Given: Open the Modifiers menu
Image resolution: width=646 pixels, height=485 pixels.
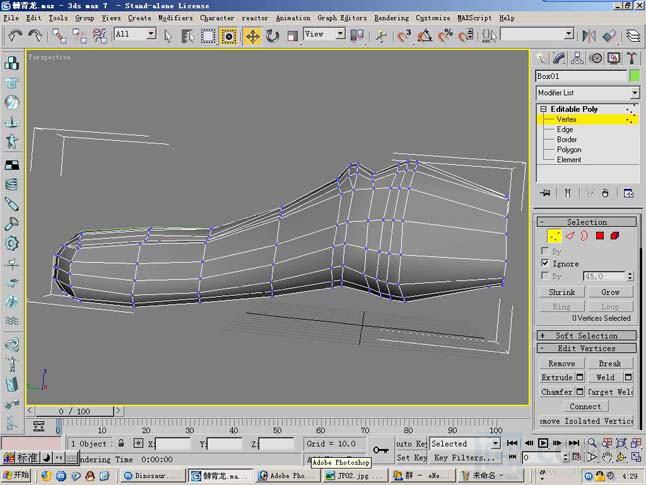Looking at the screenshot, I should (176, 18).
